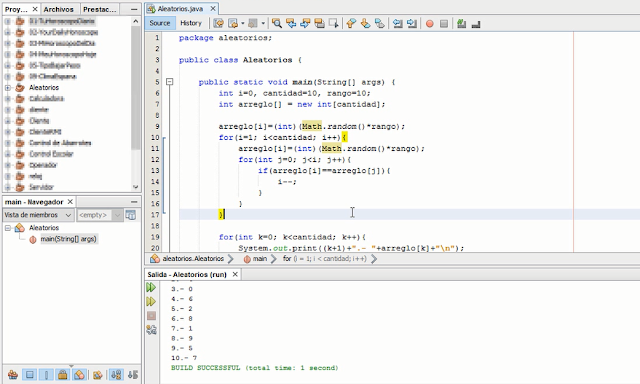Toggle Sort by Source in Navegador

[x=133, y=374]
